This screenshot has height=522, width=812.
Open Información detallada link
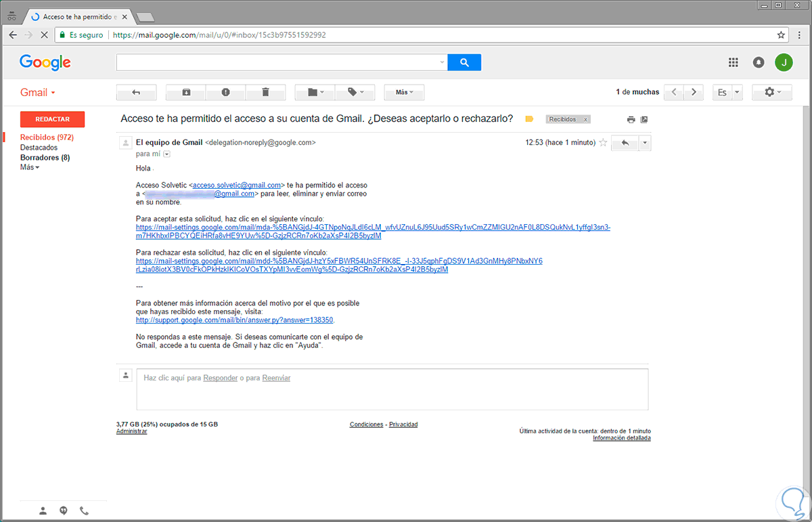(x=622, y=438)
